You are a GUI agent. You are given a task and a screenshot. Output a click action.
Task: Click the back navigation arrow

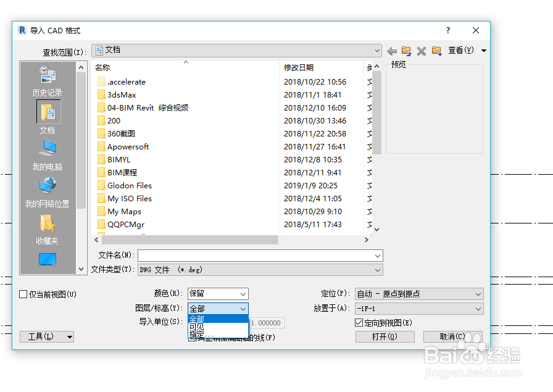pos(390,51)
